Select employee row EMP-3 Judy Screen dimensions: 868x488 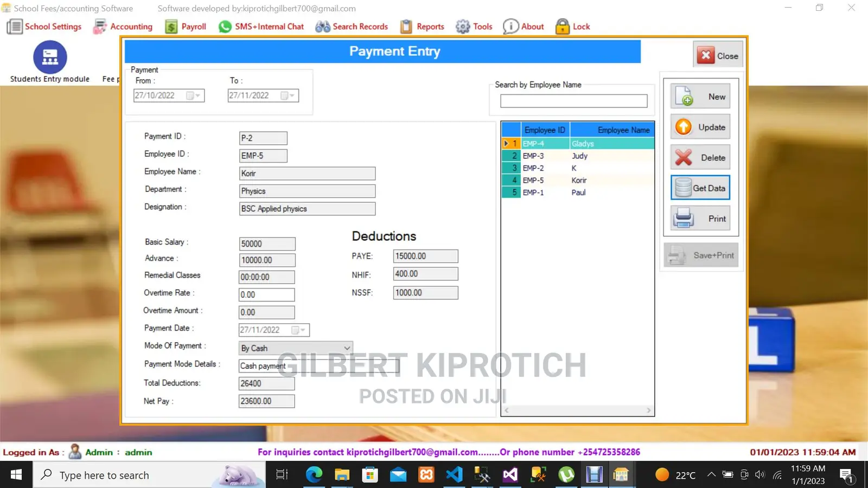click(578, 156)
